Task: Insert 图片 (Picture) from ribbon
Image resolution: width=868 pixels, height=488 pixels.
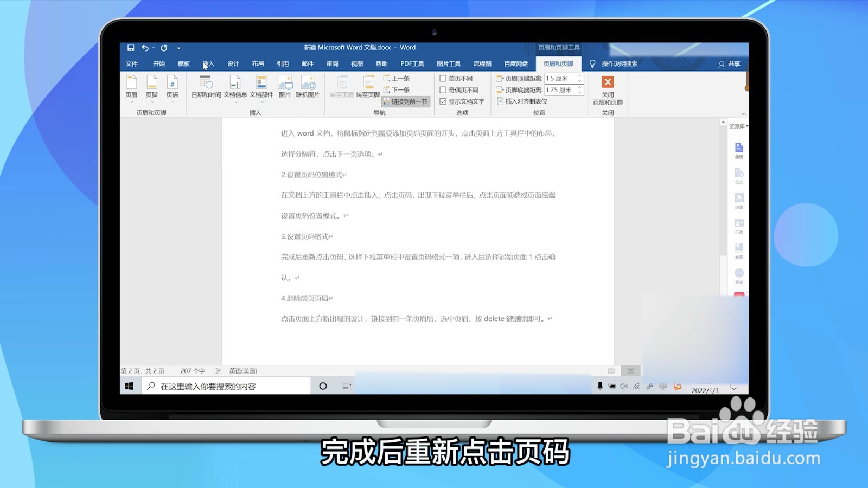Action: click(x=285, y=87)
